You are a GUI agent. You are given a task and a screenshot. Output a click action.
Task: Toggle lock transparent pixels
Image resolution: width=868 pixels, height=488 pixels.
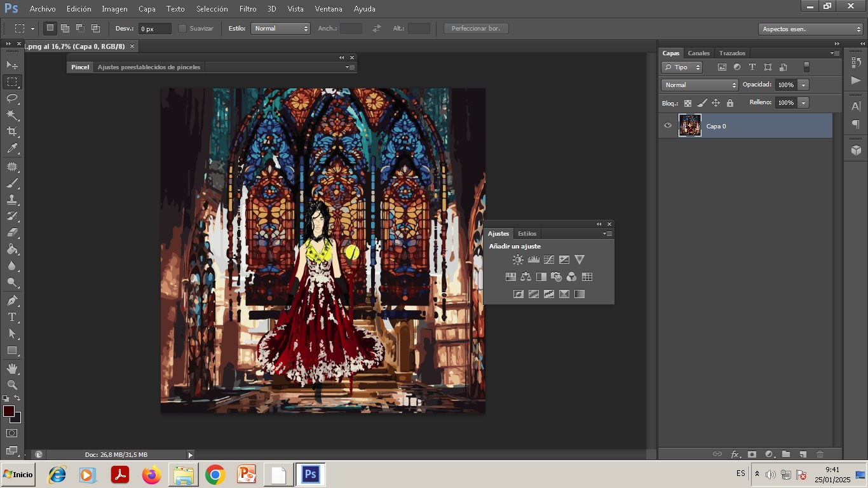(x=688, y=103)
